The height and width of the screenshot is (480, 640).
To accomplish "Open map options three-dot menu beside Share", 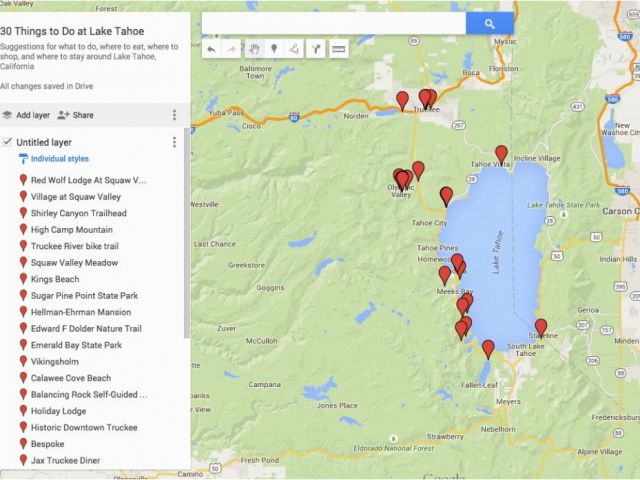I will [x=174, y=115].
